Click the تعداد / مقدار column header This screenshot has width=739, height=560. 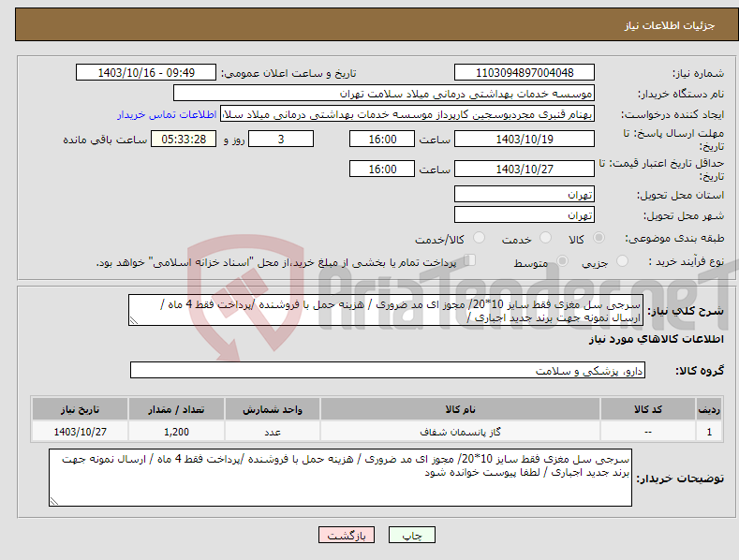tap(176, 409)
